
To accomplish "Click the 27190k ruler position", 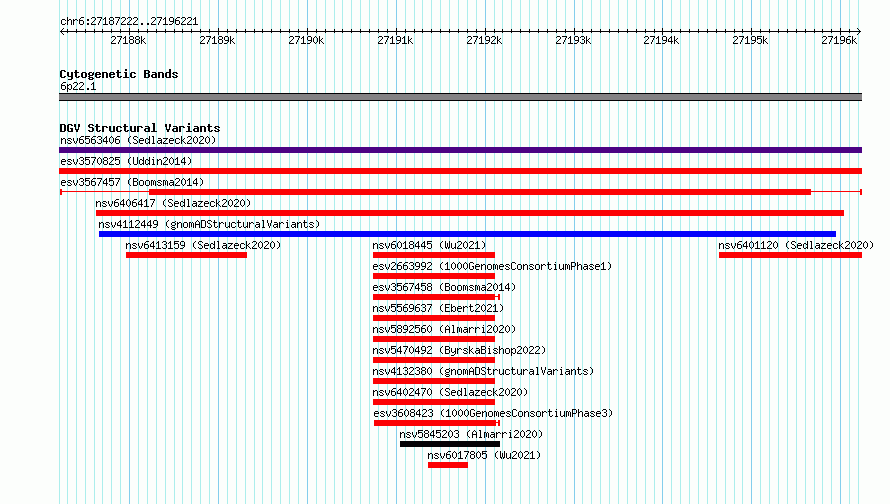I will (307, 40).
